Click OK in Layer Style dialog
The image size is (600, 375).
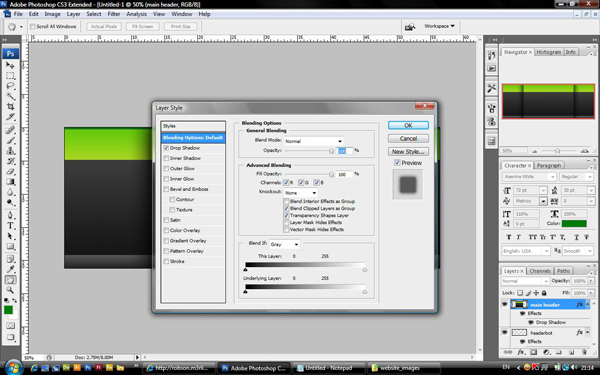[408, 126]
